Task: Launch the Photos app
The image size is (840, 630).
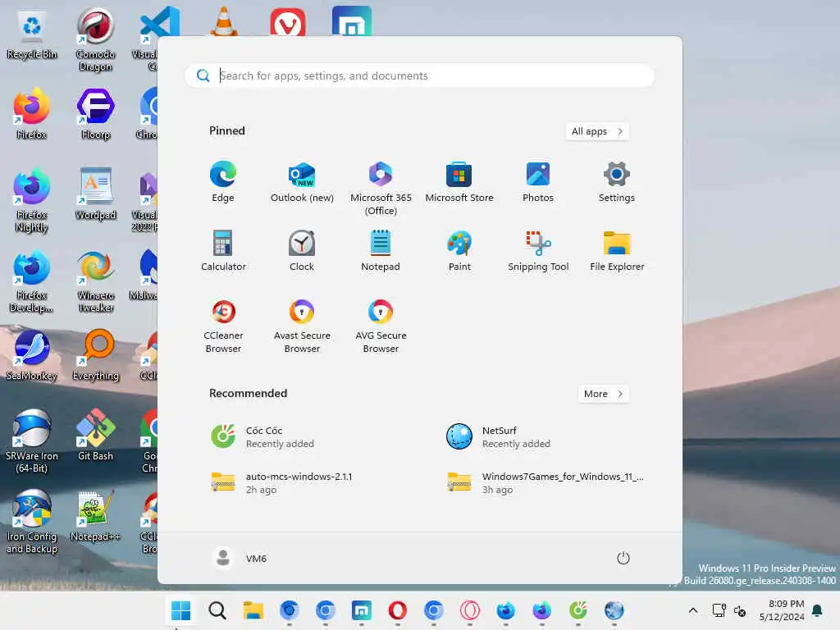Action: (x=538, y=182)
